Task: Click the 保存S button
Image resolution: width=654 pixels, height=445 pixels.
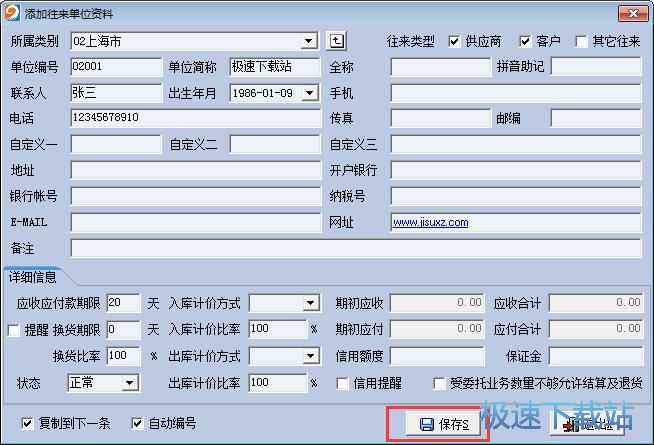Action: [x=443, y=424]
